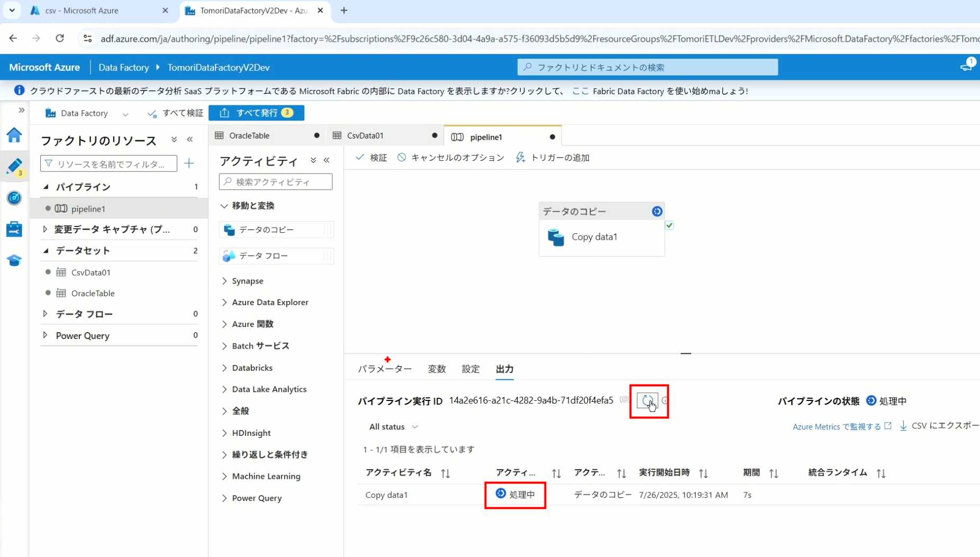Collapse the Activities panel with double chevron
This screenshot has width=980, height=557.
point(326,160)
